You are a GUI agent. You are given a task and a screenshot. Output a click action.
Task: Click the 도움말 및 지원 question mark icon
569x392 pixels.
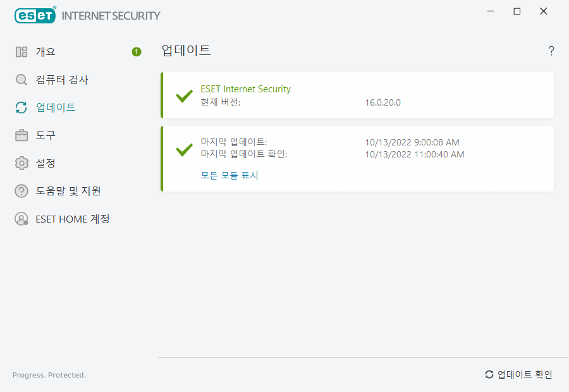pos(20,191)
